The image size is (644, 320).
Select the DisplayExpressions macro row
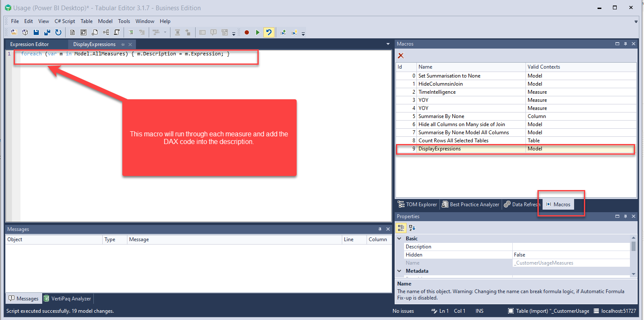tap(516, 149)
